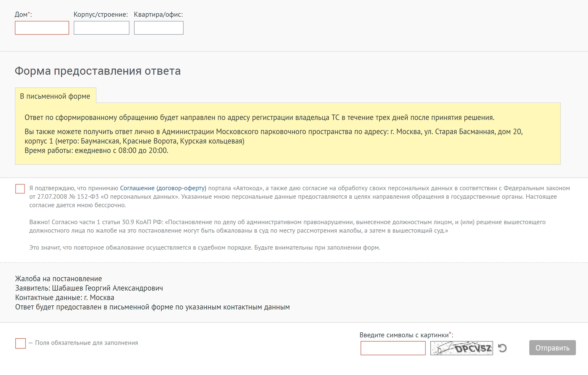Click the Ответ будет предоставлен в письменной line

point(152,307)
